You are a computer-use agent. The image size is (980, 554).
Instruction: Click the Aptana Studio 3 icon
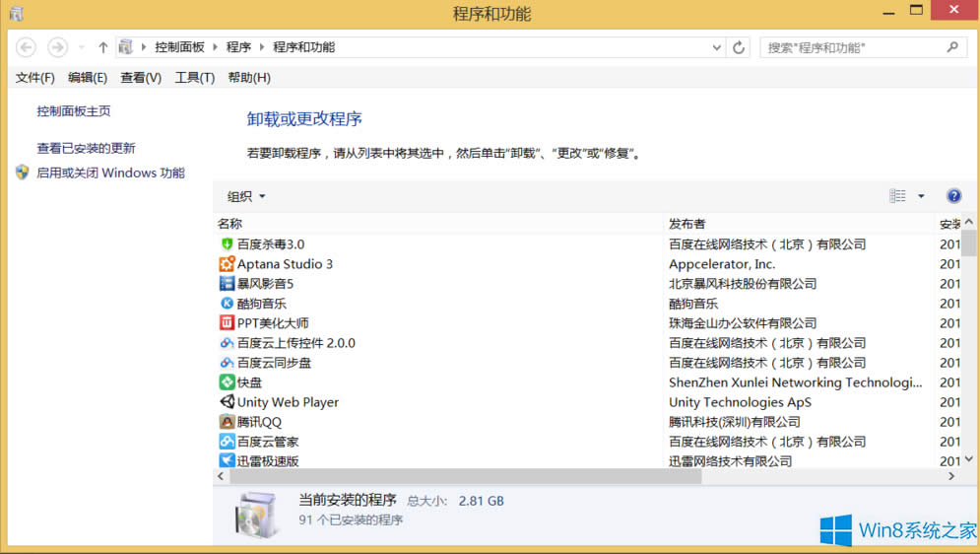[x=227, y=264]
